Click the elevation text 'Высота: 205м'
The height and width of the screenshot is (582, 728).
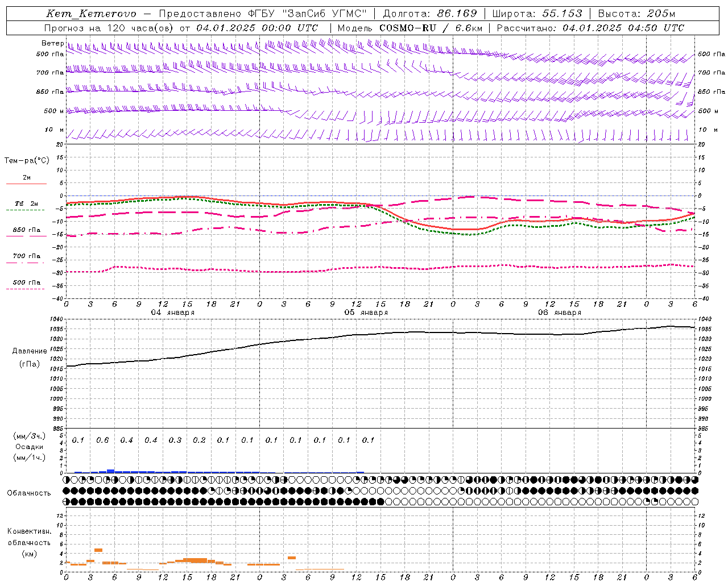pos(636,14)
